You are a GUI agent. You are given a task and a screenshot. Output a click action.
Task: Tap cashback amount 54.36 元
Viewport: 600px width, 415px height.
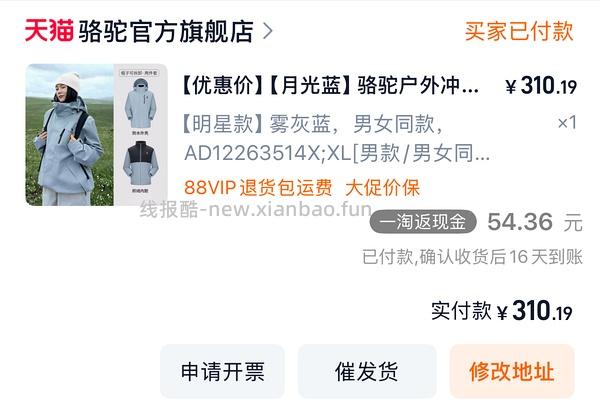tap(535, 222)
